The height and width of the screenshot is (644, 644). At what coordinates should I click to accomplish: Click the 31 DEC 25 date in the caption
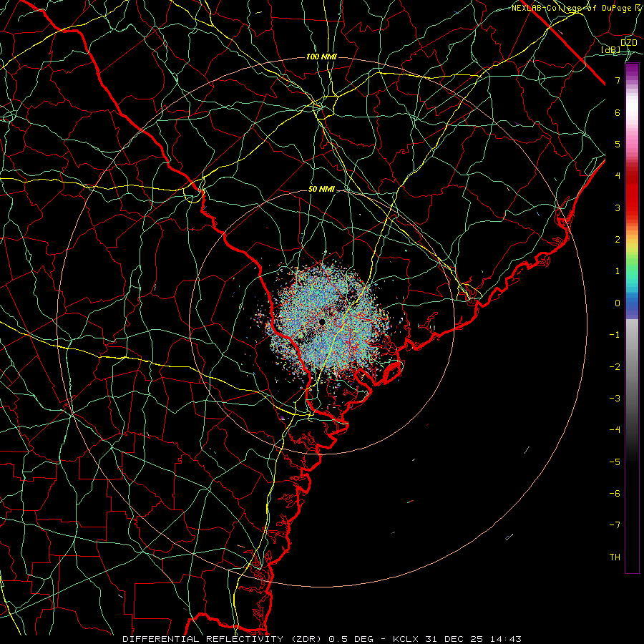pyautogui.click(x=453, y=639)
